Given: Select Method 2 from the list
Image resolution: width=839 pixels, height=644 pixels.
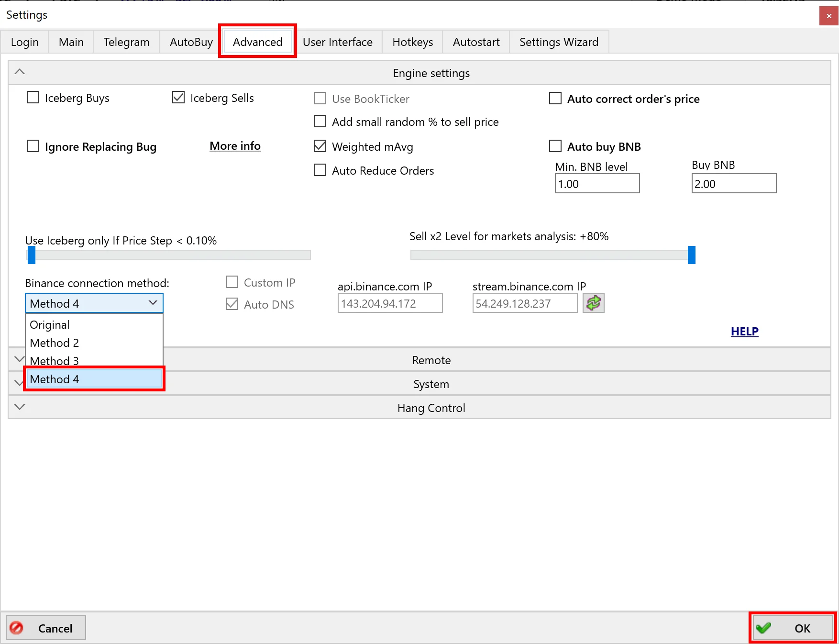Looking at the screenshot, I should coord(55,343).
